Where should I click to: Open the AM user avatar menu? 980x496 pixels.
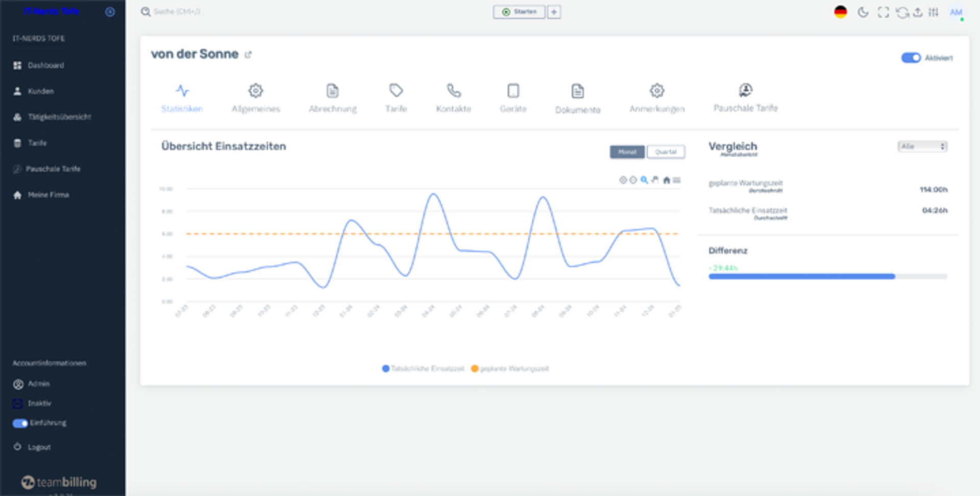[x=956, y=12]
